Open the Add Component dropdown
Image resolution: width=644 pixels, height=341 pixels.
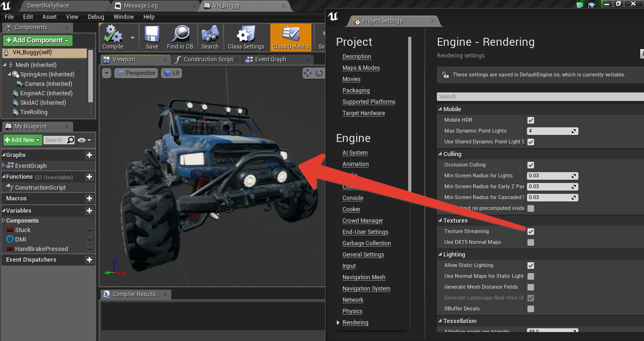[x=38, y=41]
